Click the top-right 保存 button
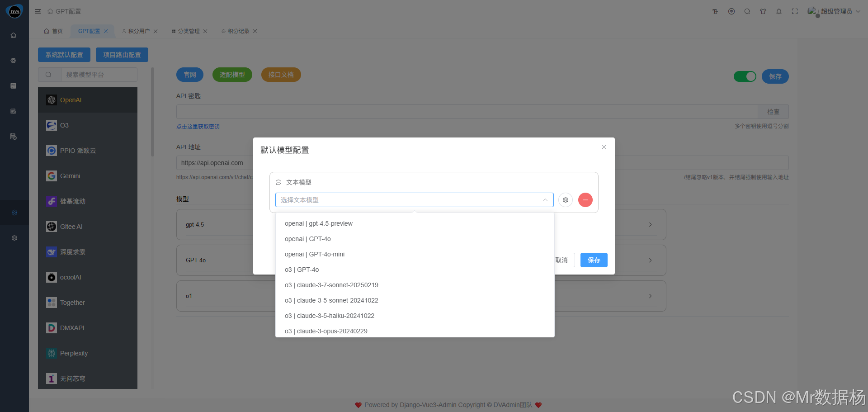 [x=775, y=76]
